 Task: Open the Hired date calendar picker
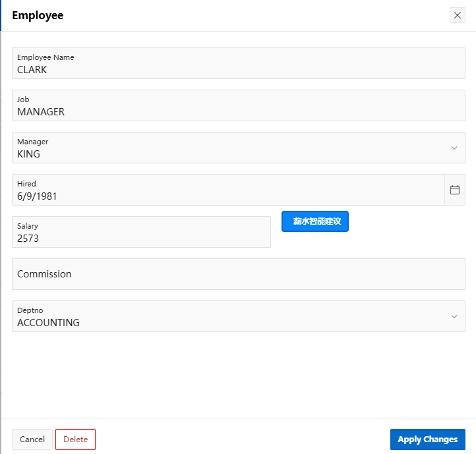coord(454,190)
